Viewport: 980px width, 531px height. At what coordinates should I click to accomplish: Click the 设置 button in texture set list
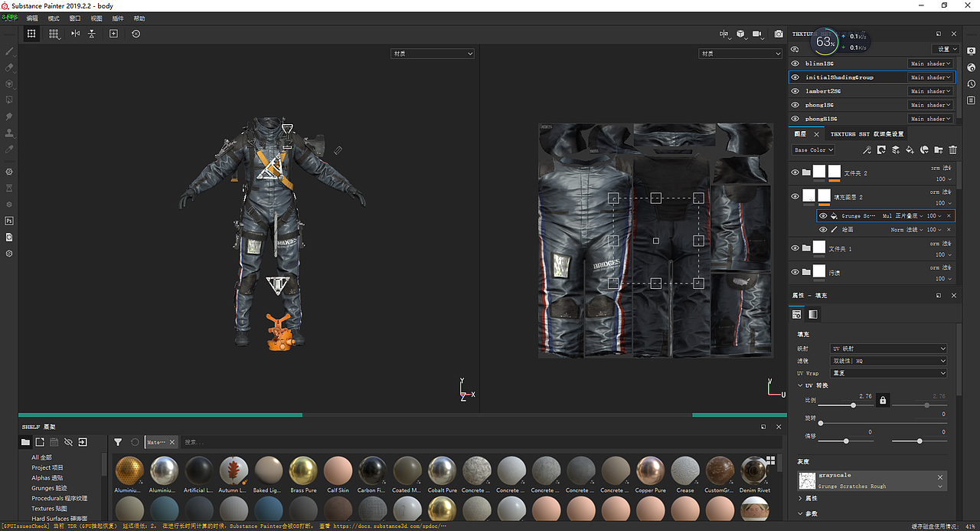pyautogui.click(x=945, y=49)
